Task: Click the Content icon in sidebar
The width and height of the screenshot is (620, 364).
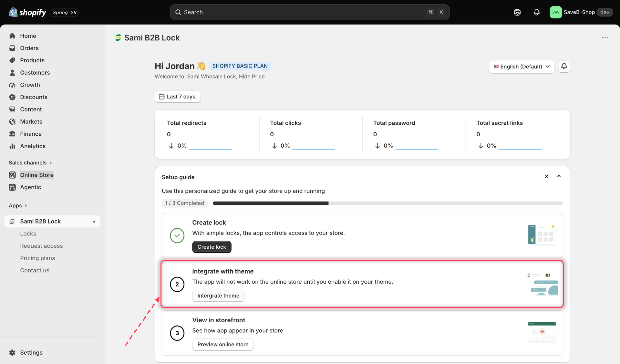Action: click(x=12, y=109)
